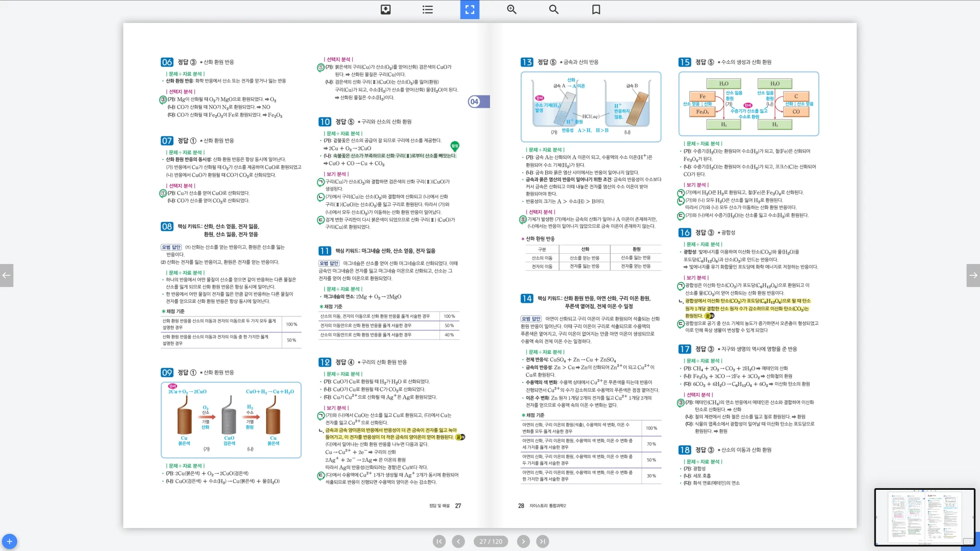
Task: Open the table of contents list
Action: coord(427,9)
